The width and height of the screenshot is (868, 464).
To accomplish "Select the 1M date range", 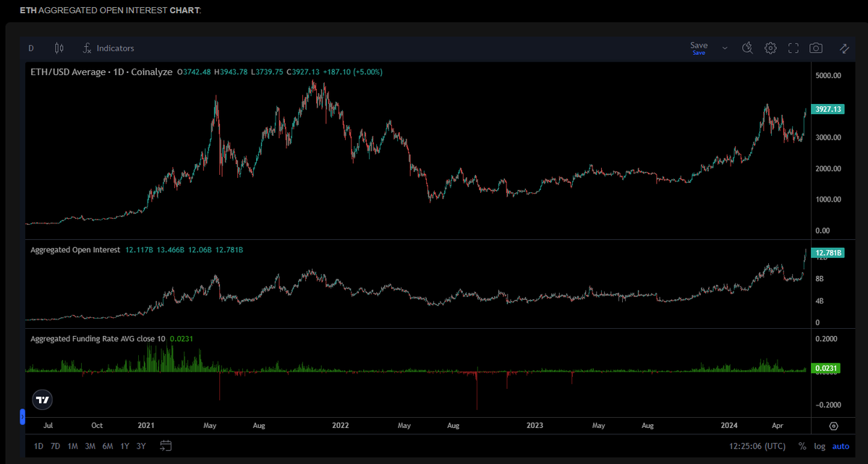I will (x=72, y=446).
